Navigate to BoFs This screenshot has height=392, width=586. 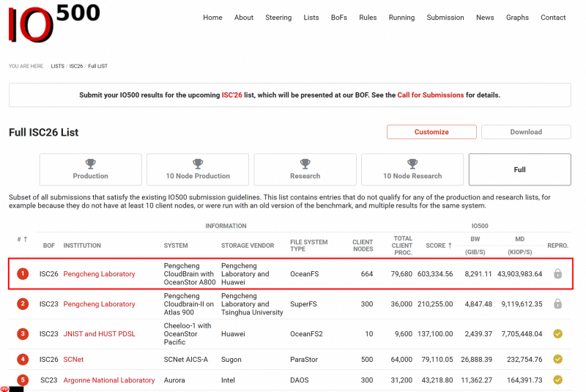[x=339, y=18]
